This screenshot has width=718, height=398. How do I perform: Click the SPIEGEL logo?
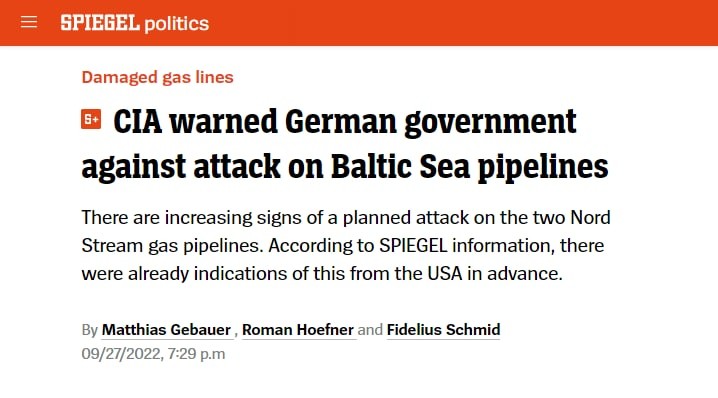(x=100, y=22)
